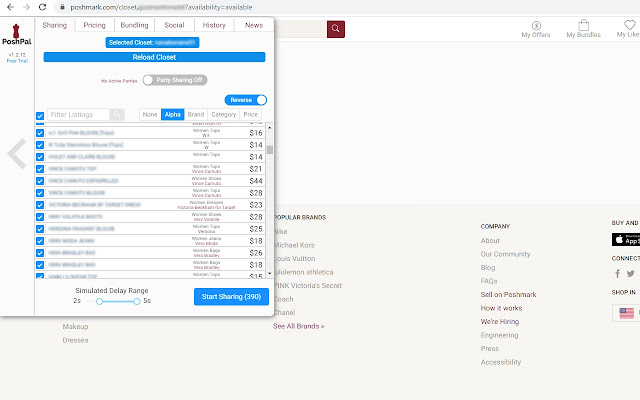Sort listings by Price
Viewport: 640px width, 400px height.
251,114
